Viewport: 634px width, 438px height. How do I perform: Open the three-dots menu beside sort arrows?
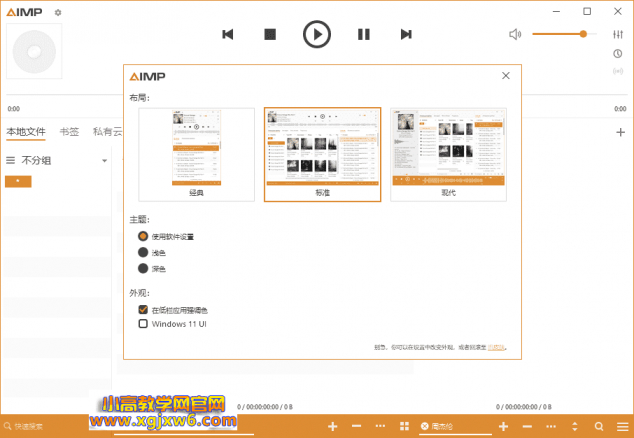coord(551,426)
